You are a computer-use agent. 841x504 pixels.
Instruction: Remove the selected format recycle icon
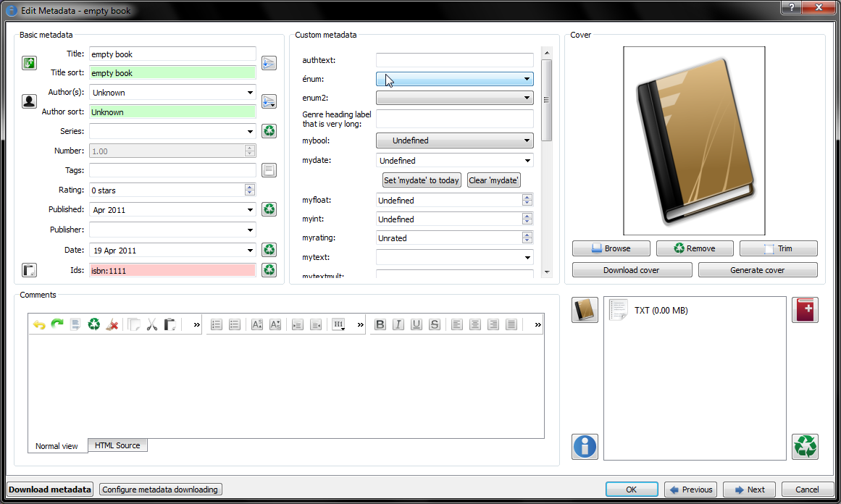805,446
